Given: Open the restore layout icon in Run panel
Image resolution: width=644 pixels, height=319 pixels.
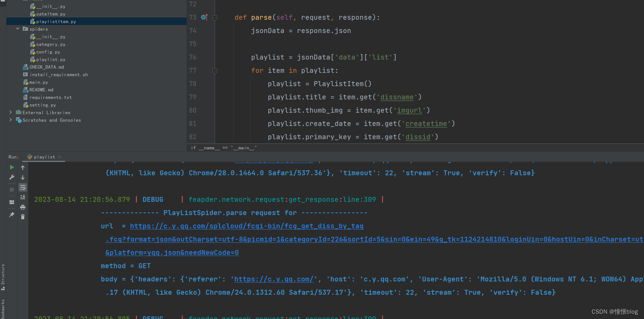Looking at the screenshot, I should (12, 202).
